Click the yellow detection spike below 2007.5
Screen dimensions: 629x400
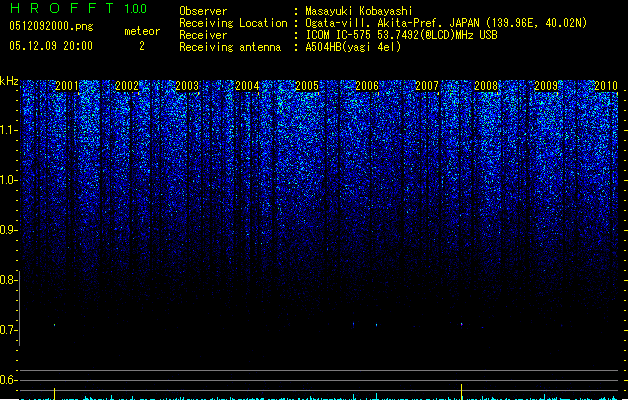click(x=461, y=392)
